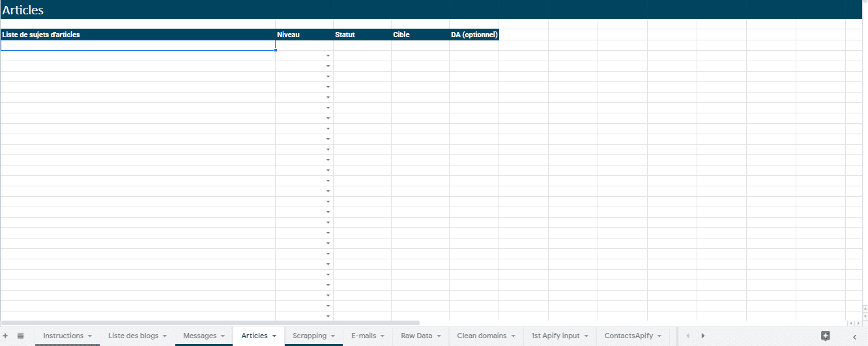This screenshot has width=868, height=346.
Task: Select the Clean domains sheet tab
Action: pos(481,336)
